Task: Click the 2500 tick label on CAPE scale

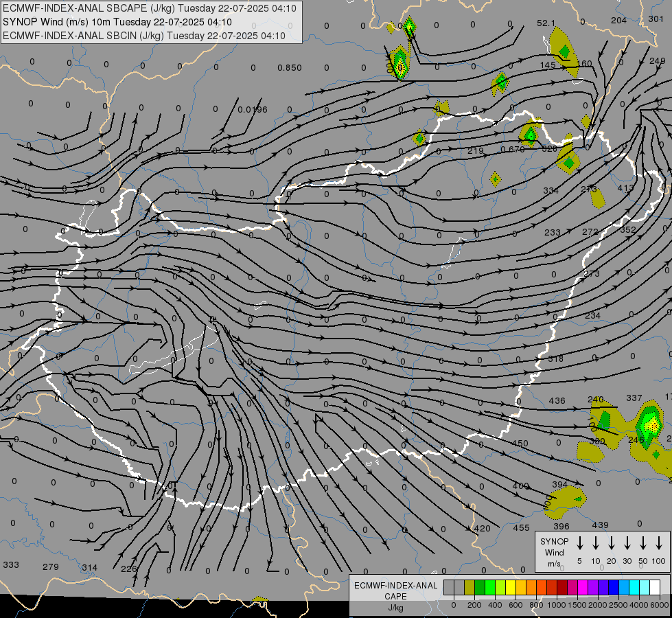Action: point(618,605)
